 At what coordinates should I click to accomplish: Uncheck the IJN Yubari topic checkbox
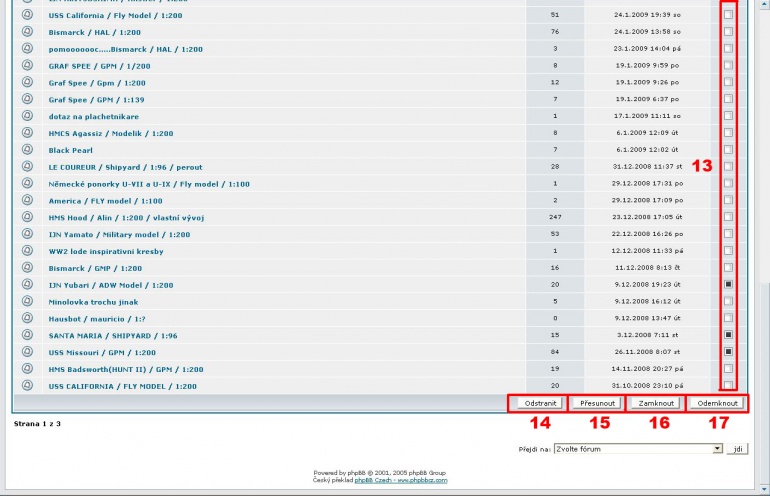[x=728, y=284]
